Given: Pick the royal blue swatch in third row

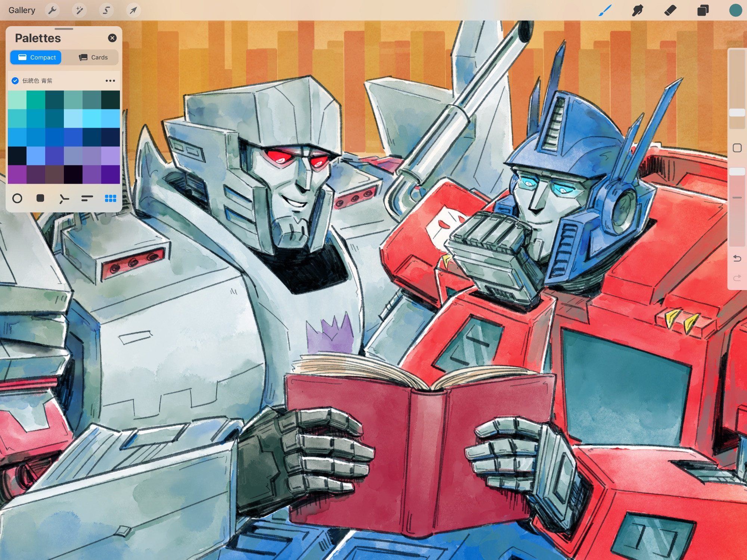Looking at the screenshot, I should (73, 137).
